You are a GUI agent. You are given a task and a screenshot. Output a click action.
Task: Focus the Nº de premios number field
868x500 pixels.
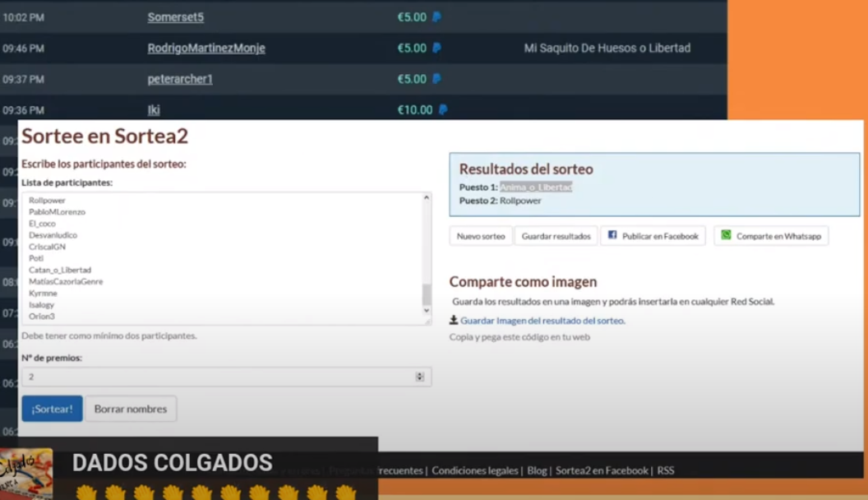(226, 377)
